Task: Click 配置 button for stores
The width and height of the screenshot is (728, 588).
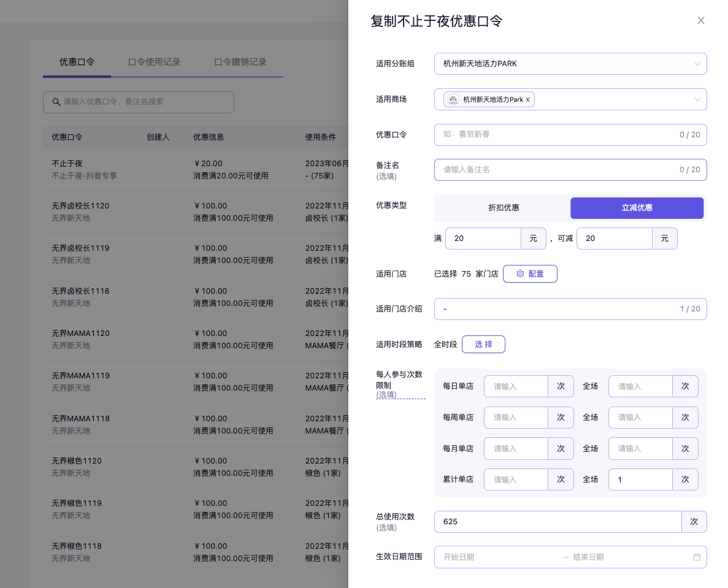Action: click(x=530, y=274)
